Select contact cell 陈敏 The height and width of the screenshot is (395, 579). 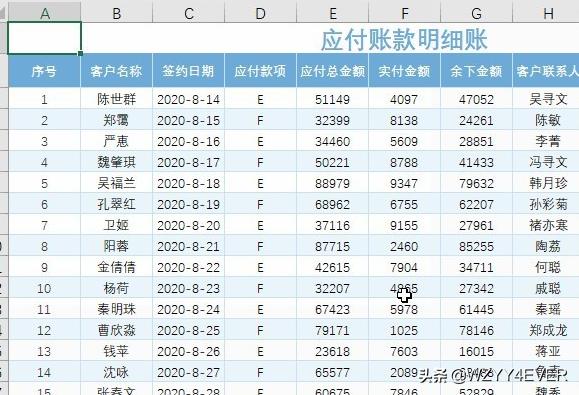click(546, 120)
